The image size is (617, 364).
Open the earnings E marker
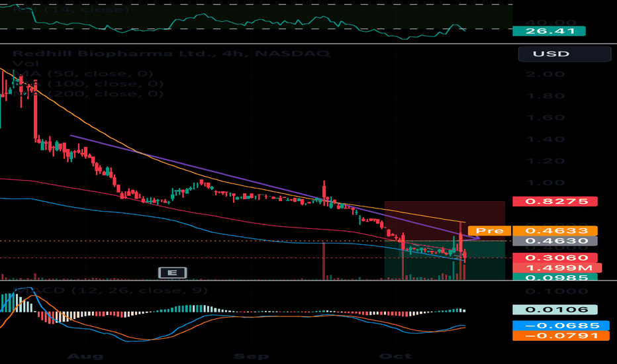[172, 272]
